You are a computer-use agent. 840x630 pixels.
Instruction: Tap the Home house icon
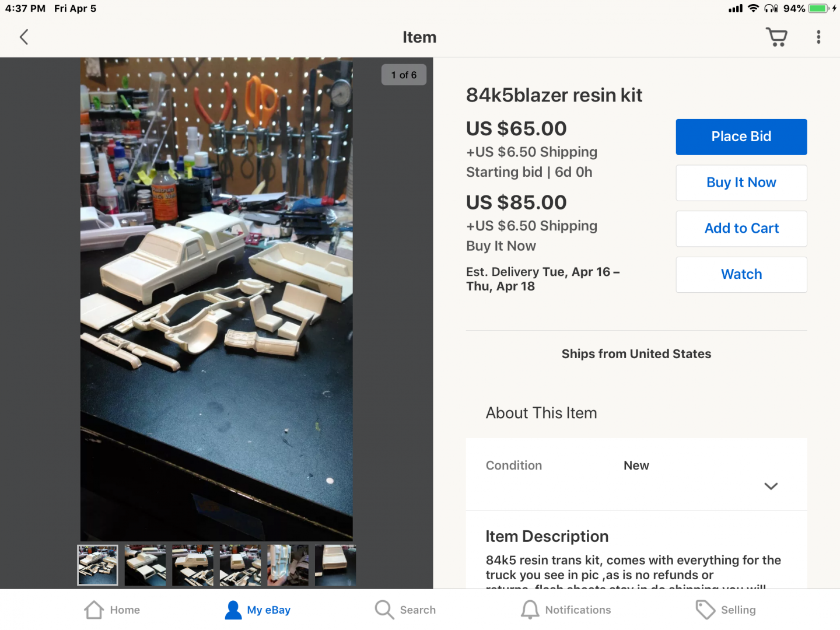tap(94, 610)
